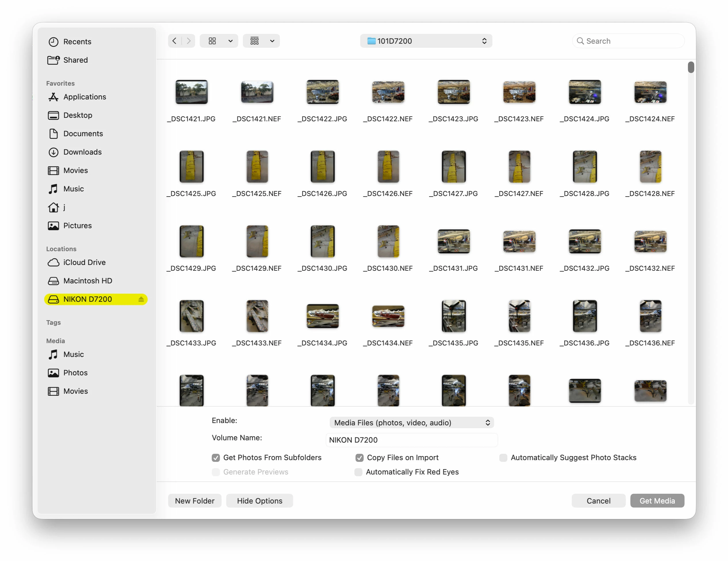Screen dimensions: 728x561
Task: Select Macintosh HD in Locations
Action: click(x=96, y=281)
